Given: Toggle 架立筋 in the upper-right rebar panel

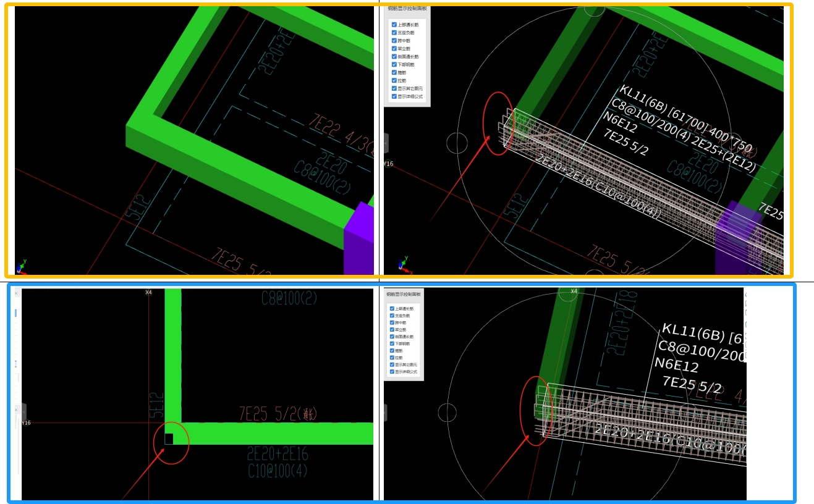Looking at the screenshot, I should tap(394, 48).
